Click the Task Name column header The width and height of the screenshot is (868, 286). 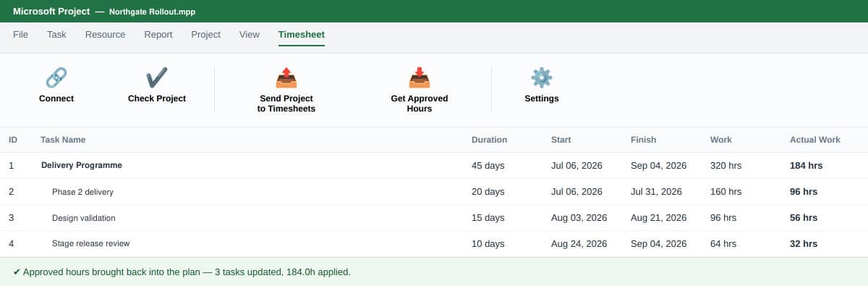pos(64,140)
